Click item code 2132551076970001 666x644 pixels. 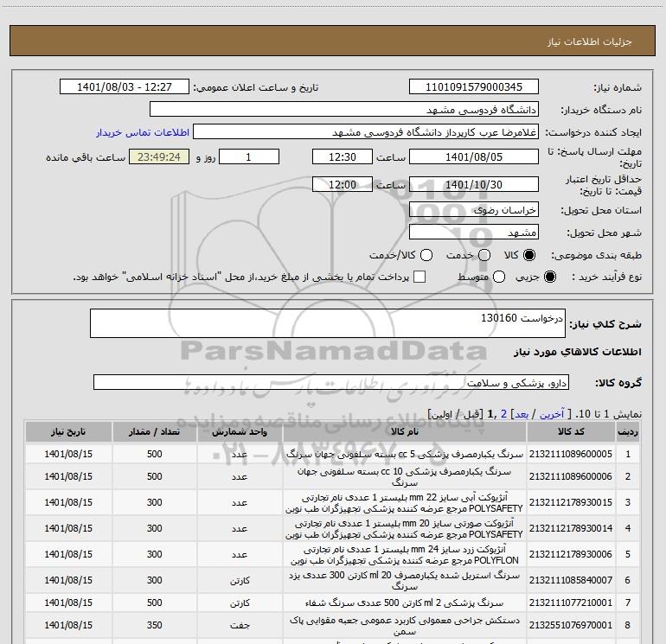click(x=571, y=625)
